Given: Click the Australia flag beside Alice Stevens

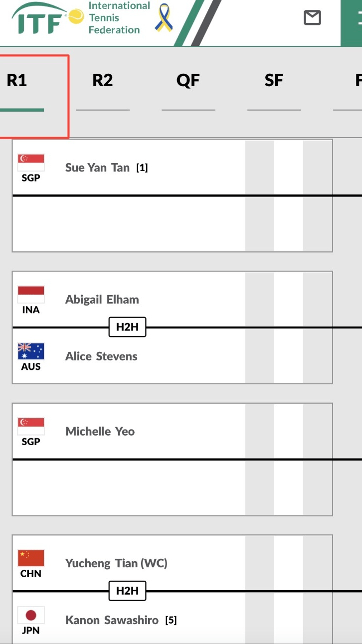Looking at the screenshot, I should pos(31,351).
